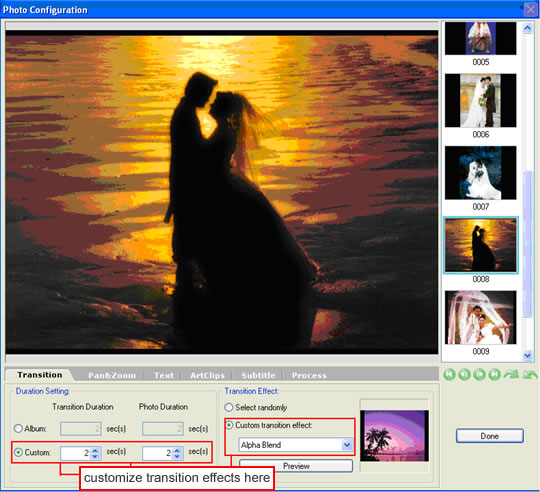This screenshot has height=492, width=540.
Task: Click the custom Photo Duration value field
Action: point(157,453)
